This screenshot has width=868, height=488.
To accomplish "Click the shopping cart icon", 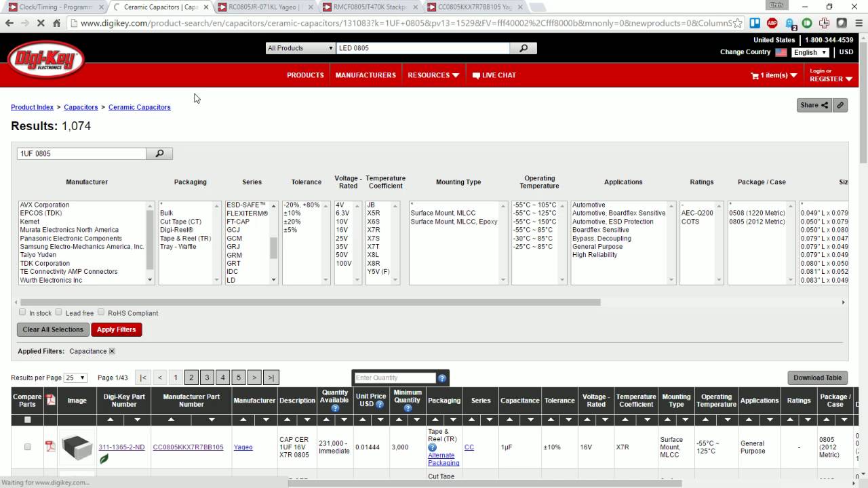I will tap(755, 75).
